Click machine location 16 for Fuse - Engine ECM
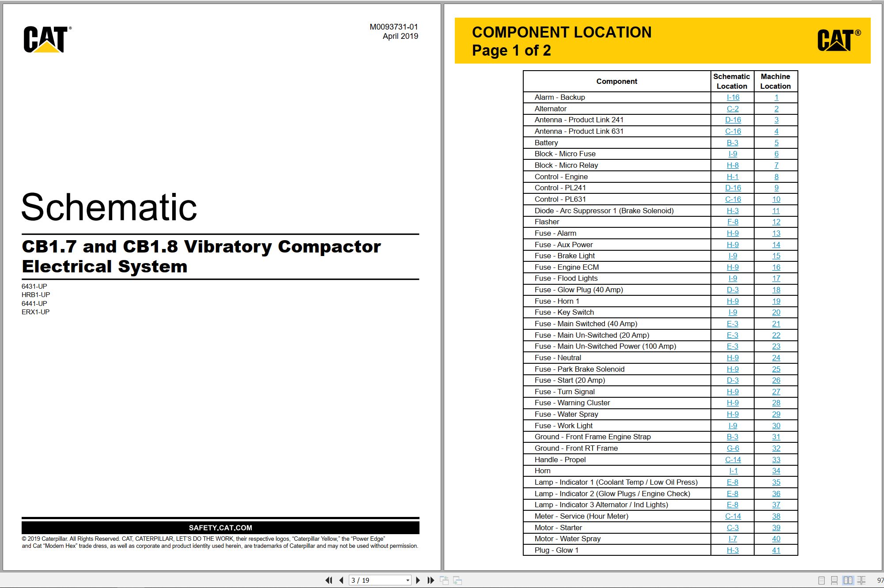The image size is (884, 588). pos(776,267)
